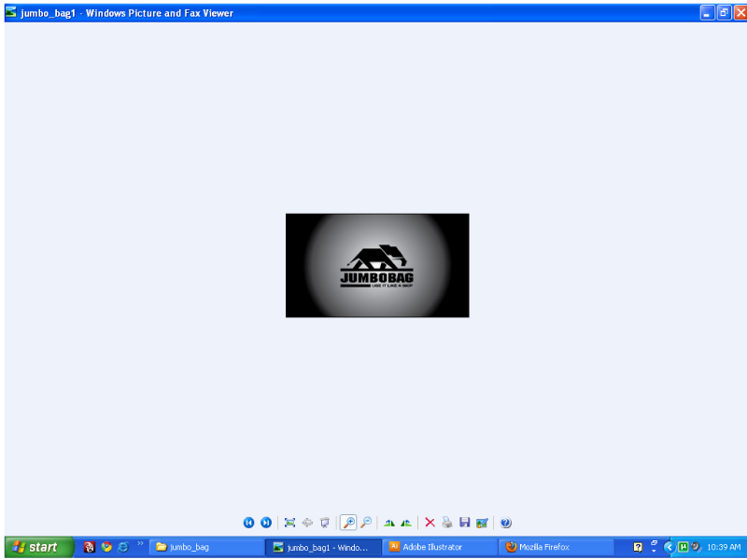The width and height of the screenshot is (747, 560).
Task: Click the question mark tray icon
Action: (638, 547)
